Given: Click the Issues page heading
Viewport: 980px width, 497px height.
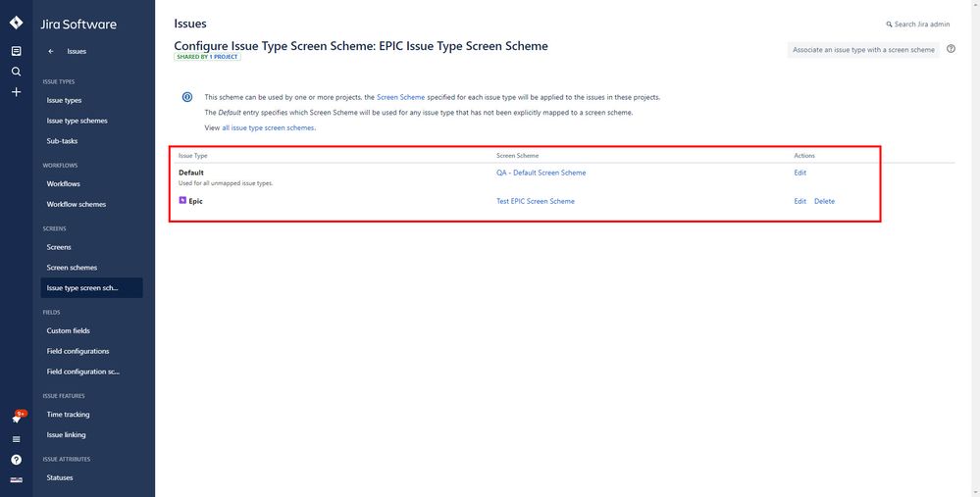Looking at the screenshot, I should click(190, 24).
